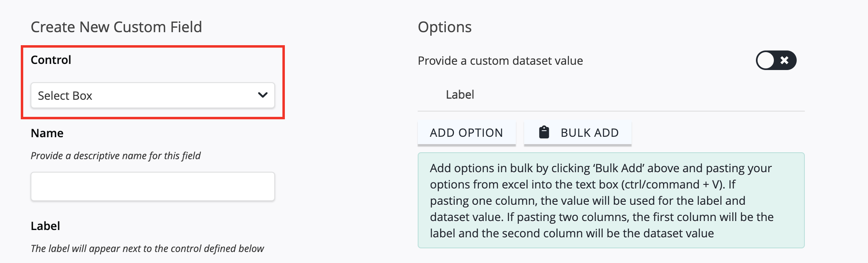Image resolution: width=868 pixels, height=263 pixels.
Task: Focus the empty Name input field
Action: coord(153,186)
